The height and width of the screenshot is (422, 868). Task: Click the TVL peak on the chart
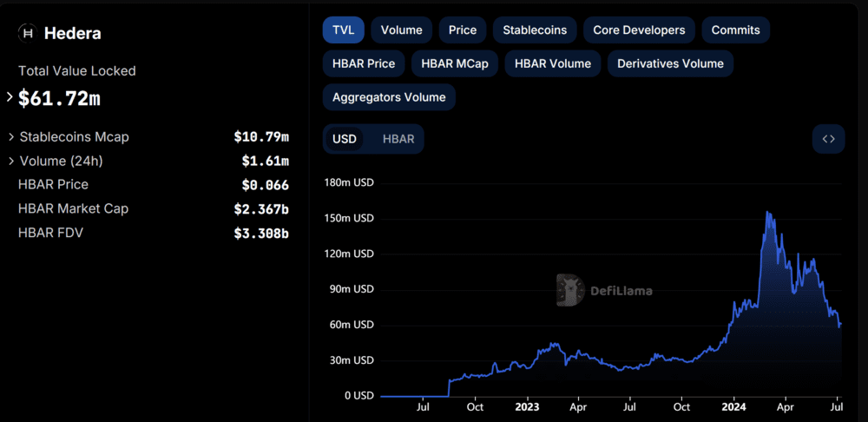point(767,211)
